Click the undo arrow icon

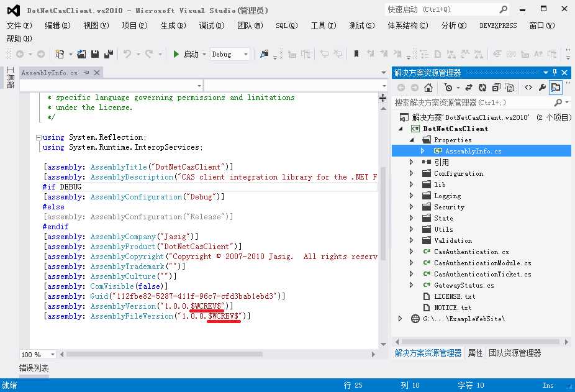[x=127, y=54]
